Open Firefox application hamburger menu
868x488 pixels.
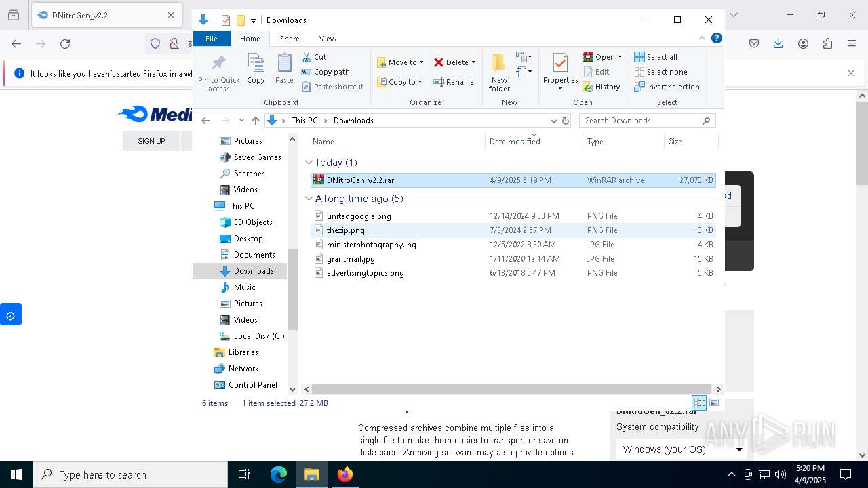pos(852,43)
